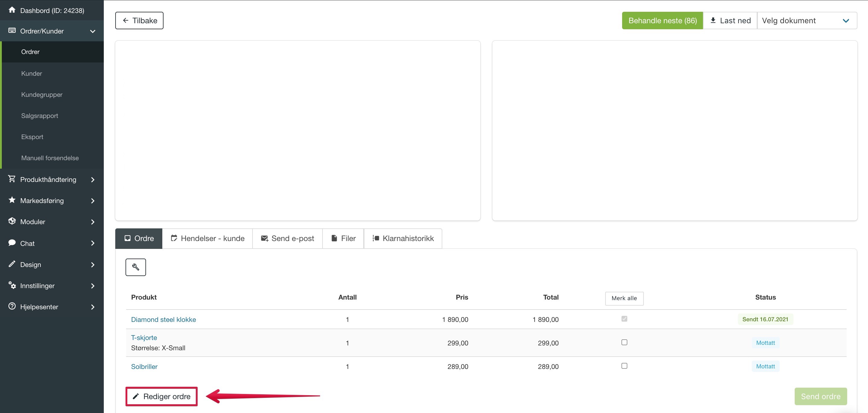868x413 pixels.
Task: Open the Velg dokument dropdown
Action: [807, 21]
